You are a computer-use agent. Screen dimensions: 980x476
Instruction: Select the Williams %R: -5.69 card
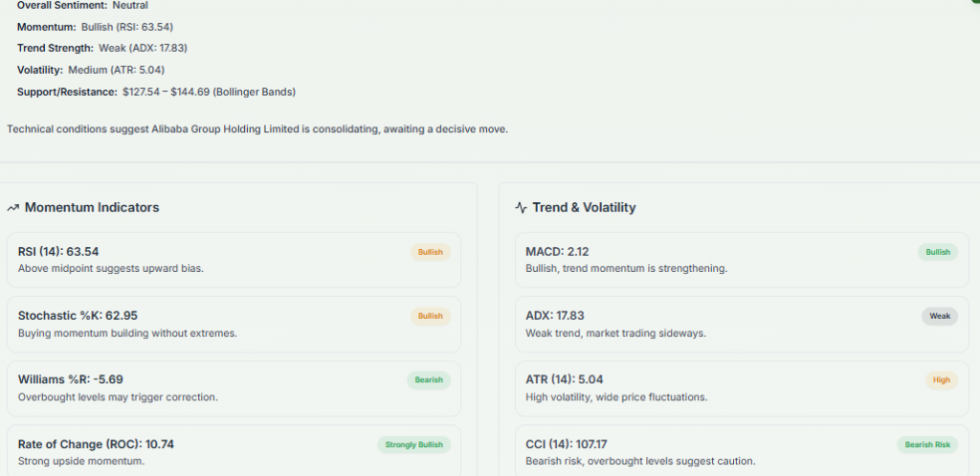click(x=234, y=389)
